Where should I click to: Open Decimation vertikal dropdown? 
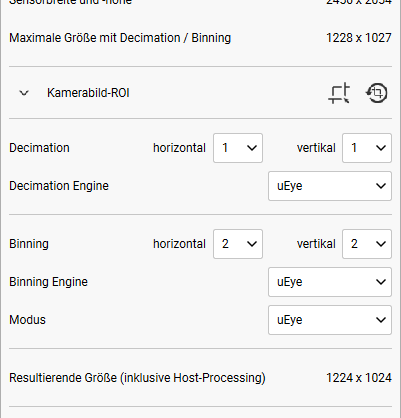tap(367, 148)
